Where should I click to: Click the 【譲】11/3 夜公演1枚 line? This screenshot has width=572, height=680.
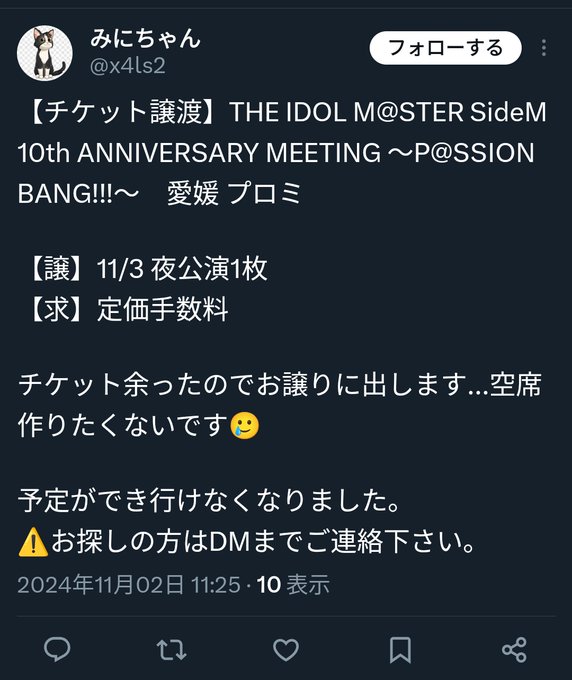click(x=147, y=269)
